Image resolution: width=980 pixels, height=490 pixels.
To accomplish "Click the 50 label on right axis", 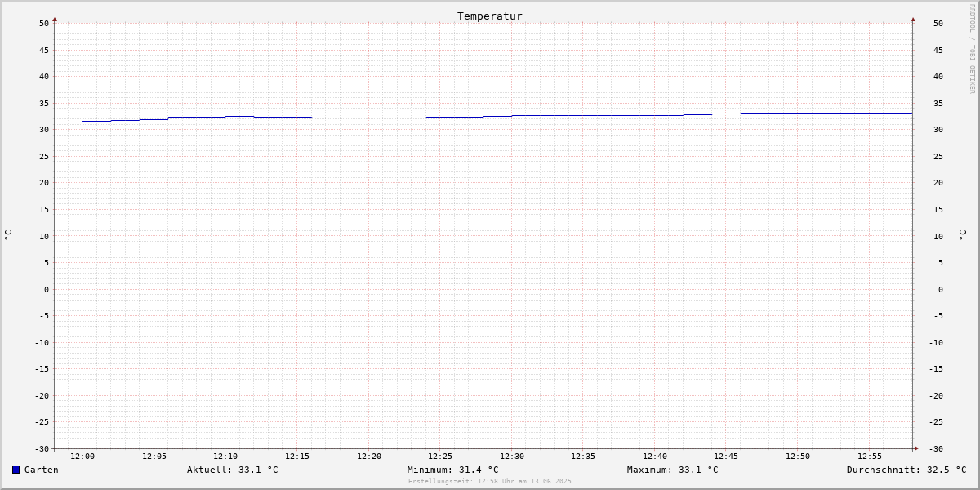I will point(938,24).
